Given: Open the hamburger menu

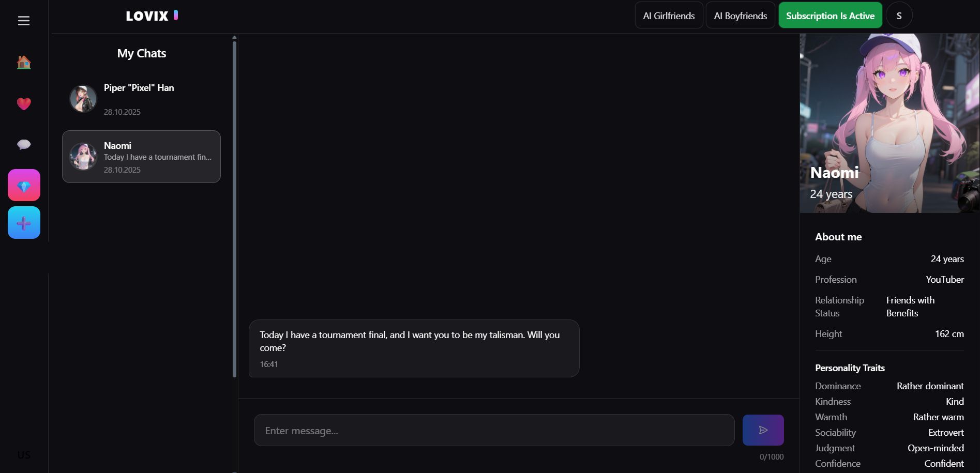Looking at the screenshot, I should click(24, 21).
